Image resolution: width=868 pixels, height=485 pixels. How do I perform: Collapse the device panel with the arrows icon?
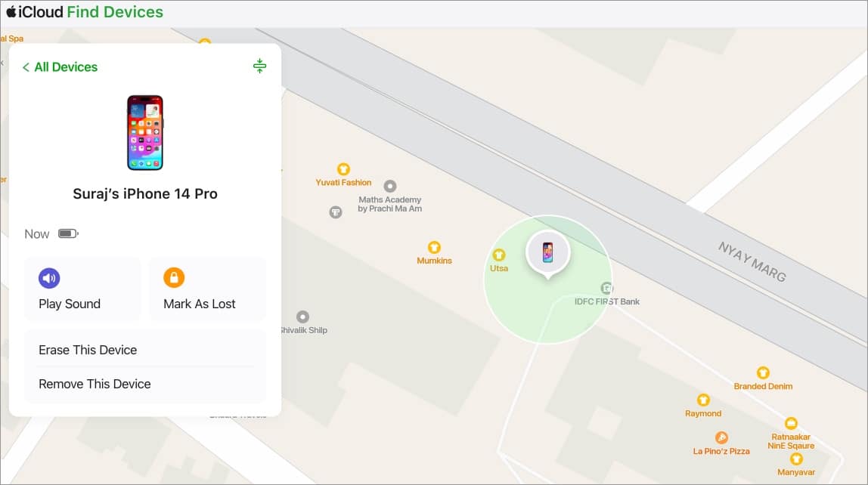click(x=259, y=66)
